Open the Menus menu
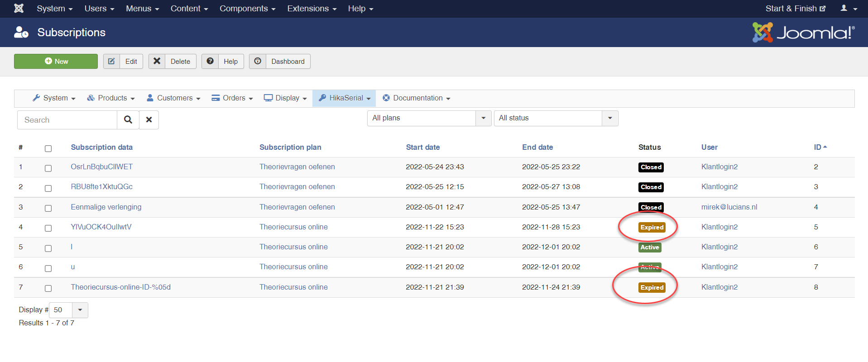 point(142,9)
